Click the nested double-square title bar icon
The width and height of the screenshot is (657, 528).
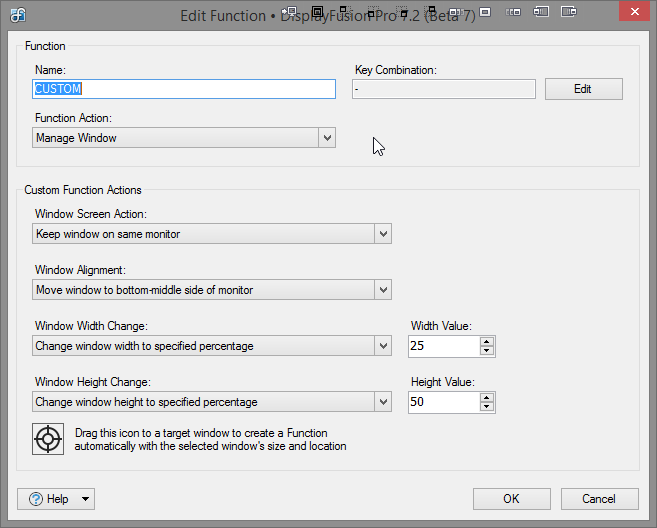[317, 13]
